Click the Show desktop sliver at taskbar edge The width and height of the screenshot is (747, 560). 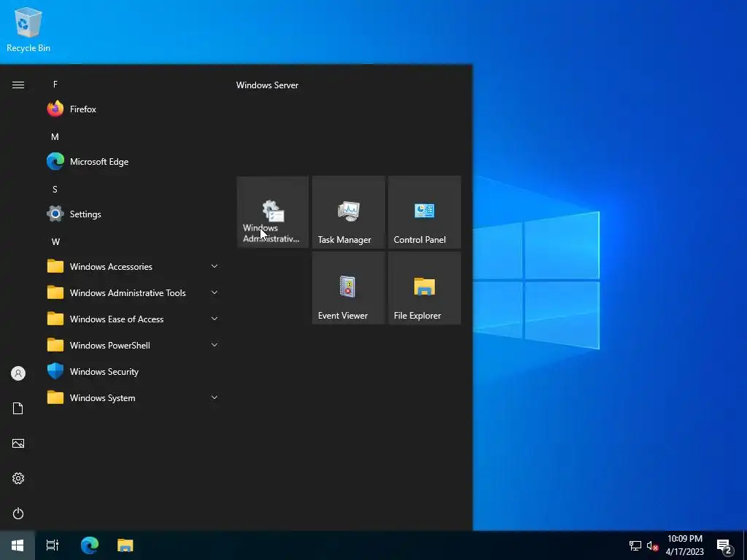(x=745, y=545)
